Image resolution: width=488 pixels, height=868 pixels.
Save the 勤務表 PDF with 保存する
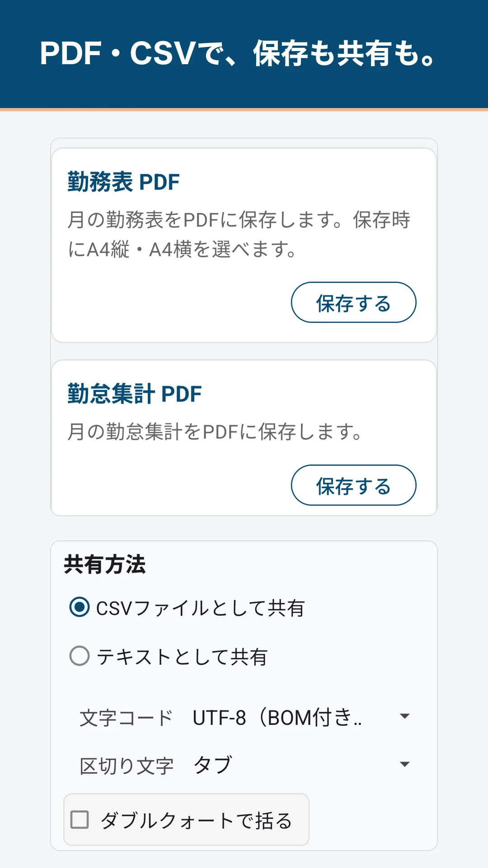click(x=353, y=302)
